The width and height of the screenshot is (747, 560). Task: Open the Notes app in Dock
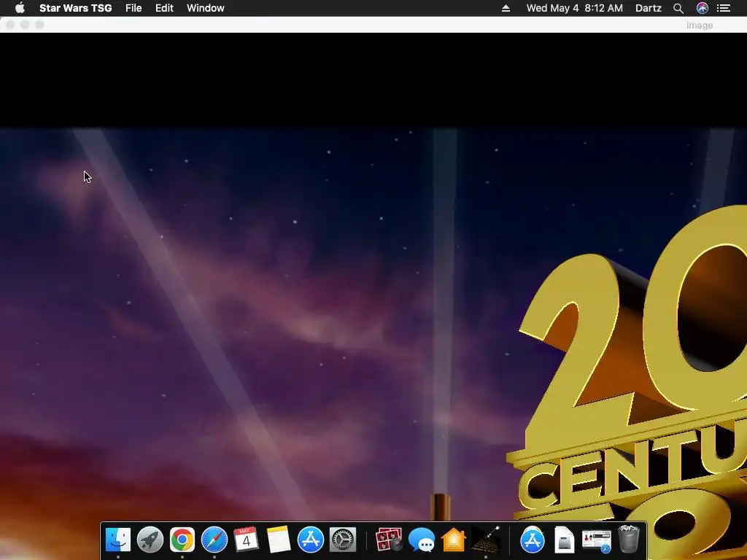pos(278,540)
